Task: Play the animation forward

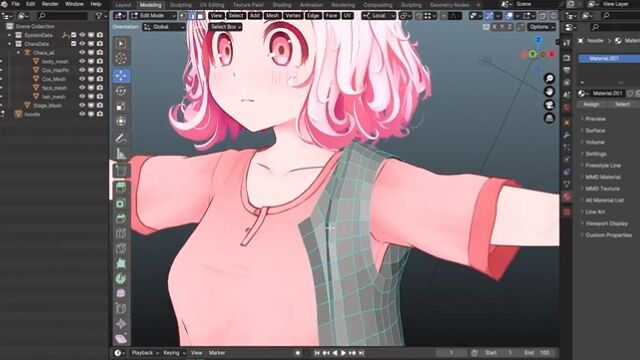Action: pos(344,353)
